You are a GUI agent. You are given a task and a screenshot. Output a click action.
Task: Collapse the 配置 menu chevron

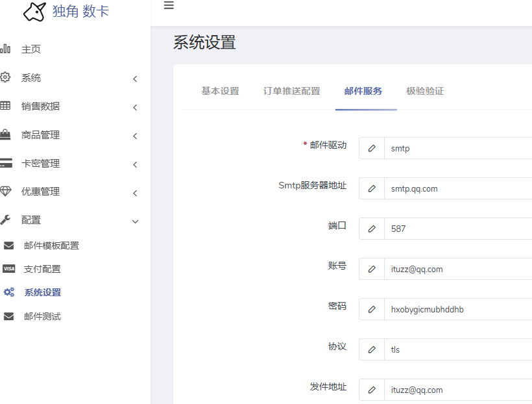click(x=135, y=221)
